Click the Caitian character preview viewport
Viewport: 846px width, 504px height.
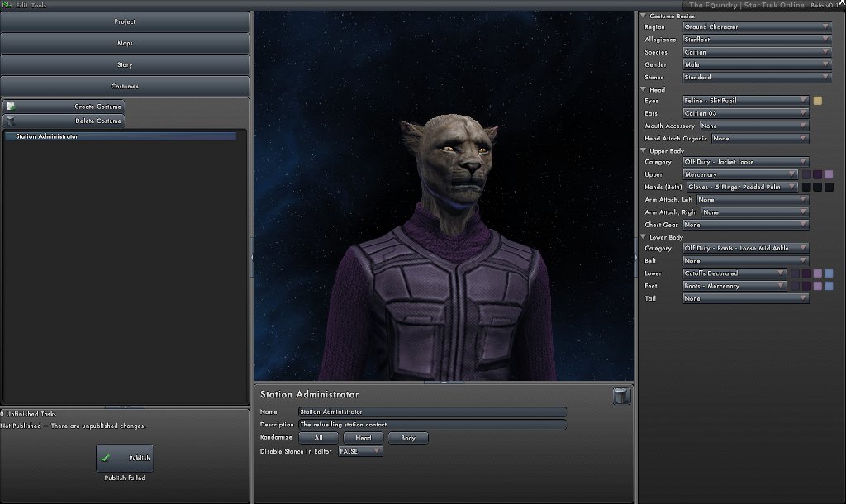[x=444, y=196]
